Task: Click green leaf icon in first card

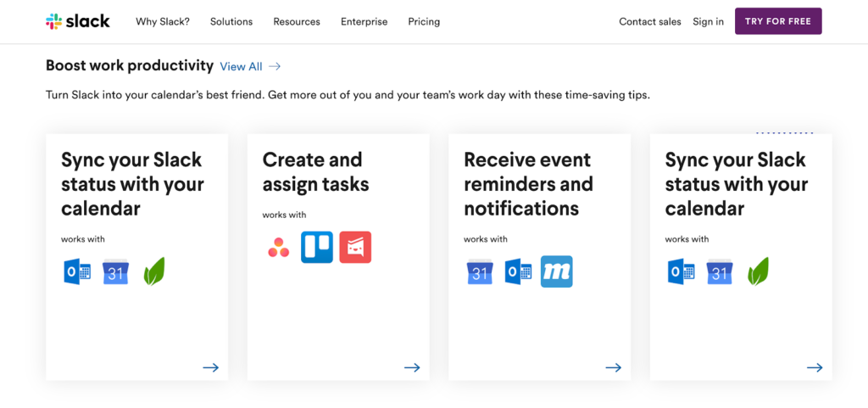Action: (154, 271)
